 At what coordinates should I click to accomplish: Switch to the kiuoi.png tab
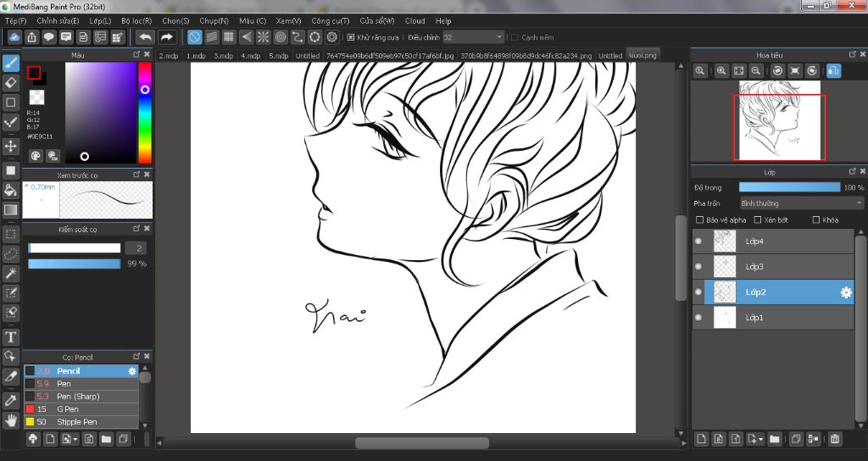pyautogui.click(x=643, y=55)
